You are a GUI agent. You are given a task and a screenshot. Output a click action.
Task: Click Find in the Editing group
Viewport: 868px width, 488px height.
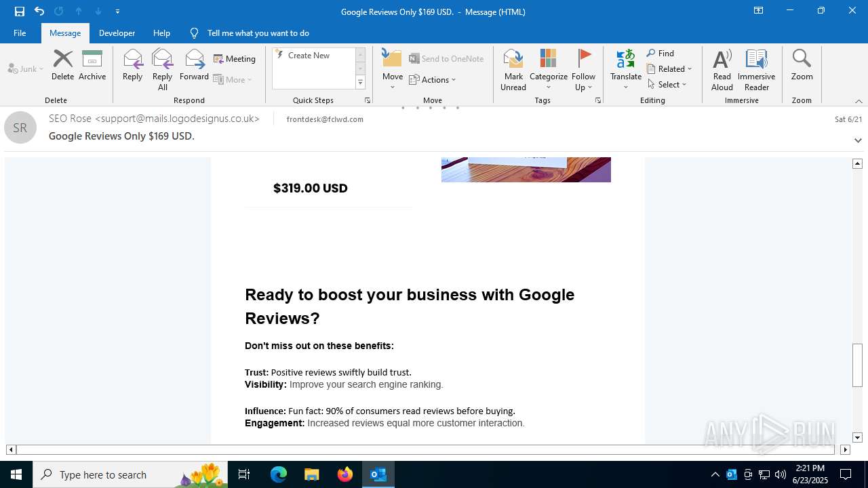(660, 54)
